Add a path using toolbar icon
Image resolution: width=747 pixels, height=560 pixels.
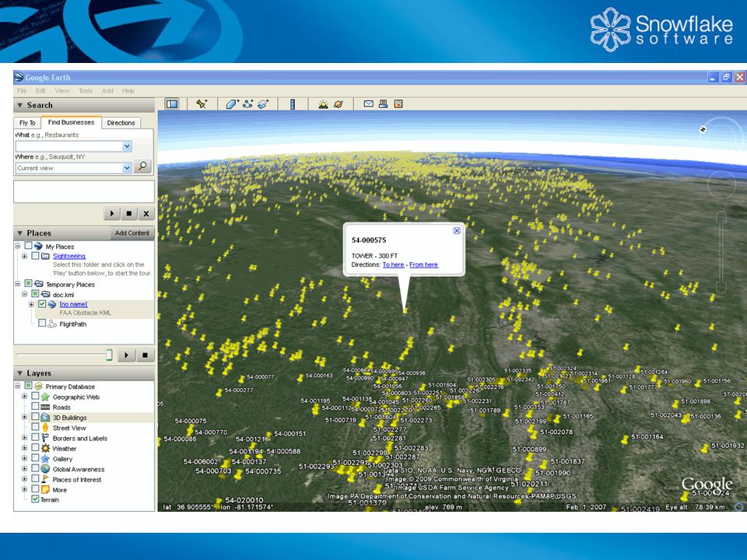(x=247, y=103)
